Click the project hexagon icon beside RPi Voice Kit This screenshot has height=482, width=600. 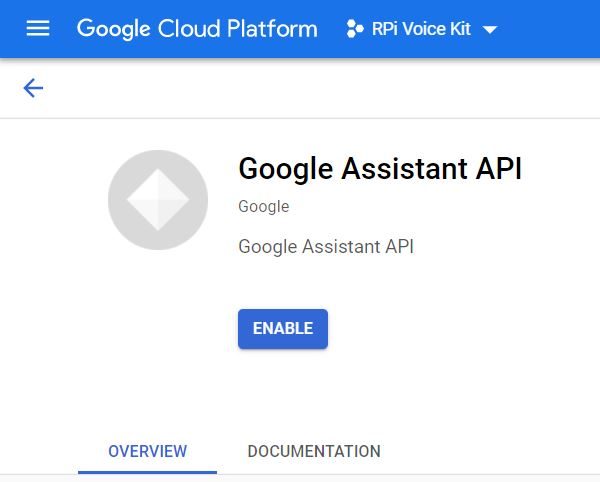pos(355,29)
